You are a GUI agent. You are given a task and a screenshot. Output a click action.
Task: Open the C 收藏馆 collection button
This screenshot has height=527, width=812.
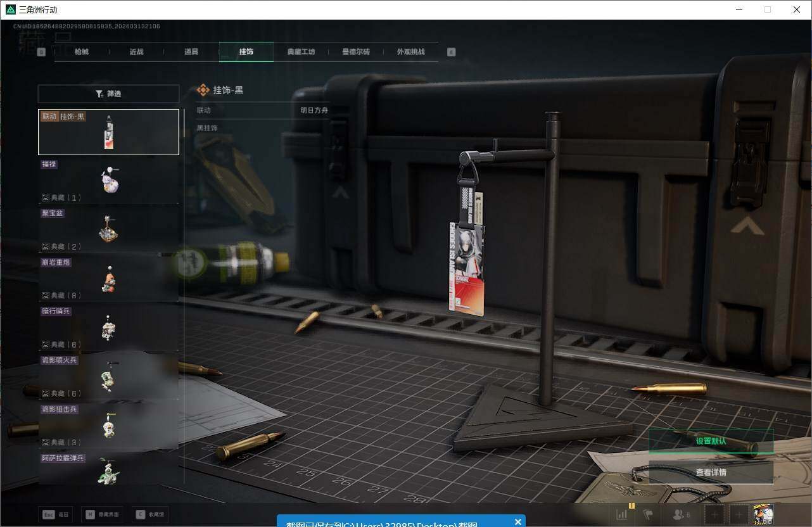(x=150, y=515)
